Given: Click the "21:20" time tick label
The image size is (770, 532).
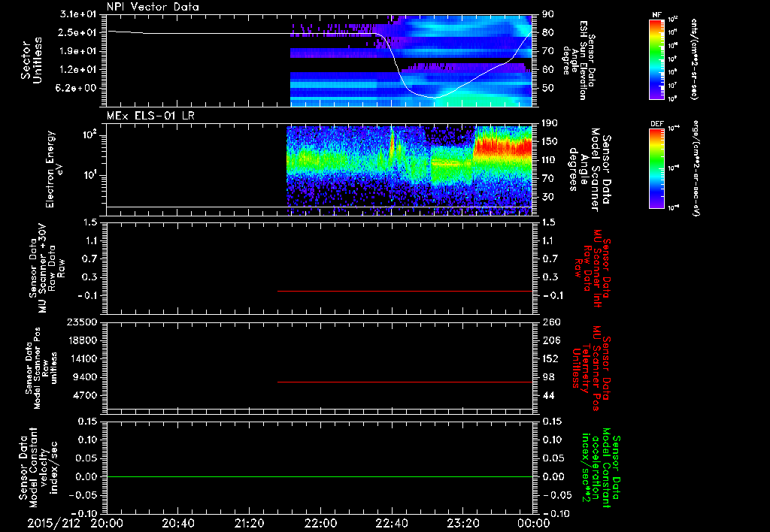Looking at the screenshot, I should tap(249, 523).
